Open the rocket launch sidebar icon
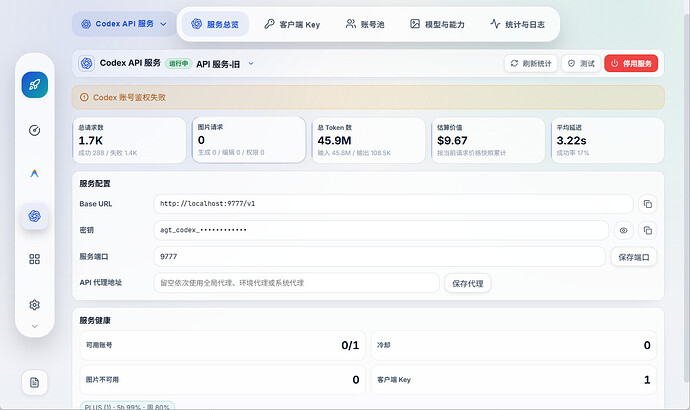Image resolution: width=690 pixels, height=410 pixels. 35,85
